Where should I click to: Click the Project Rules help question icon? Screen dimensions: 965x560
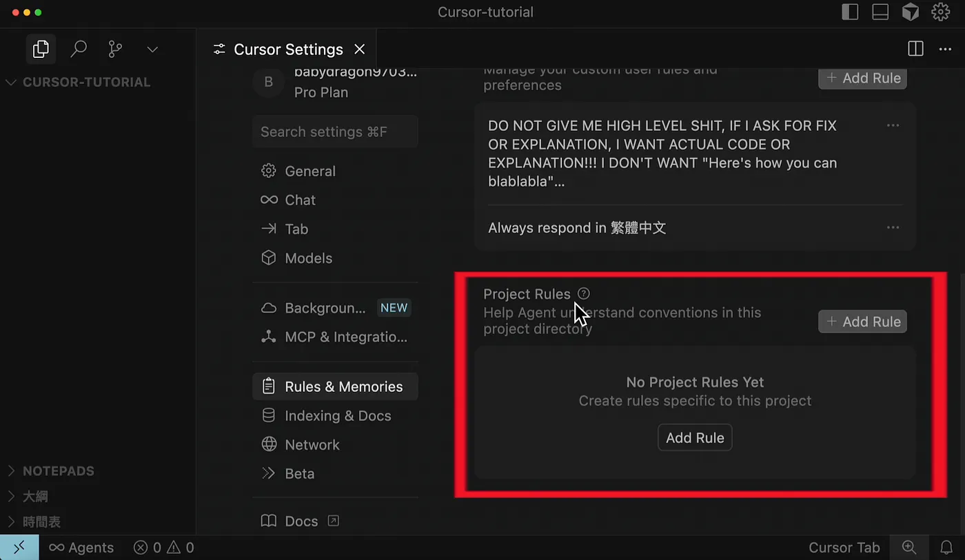584,293
